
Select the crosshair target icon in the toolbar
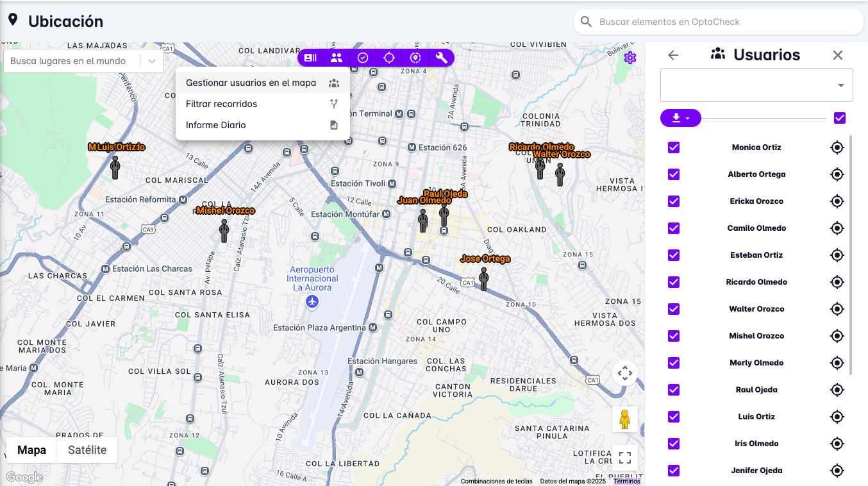[389, 58]
